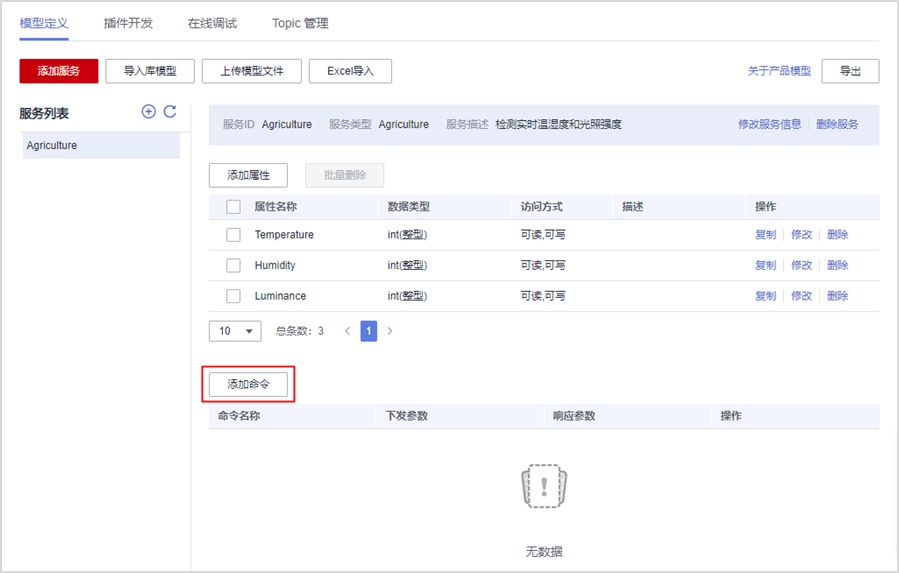The image size is (899, 573).
Task: Open the page size dropdown
Action: coord(235,331)
